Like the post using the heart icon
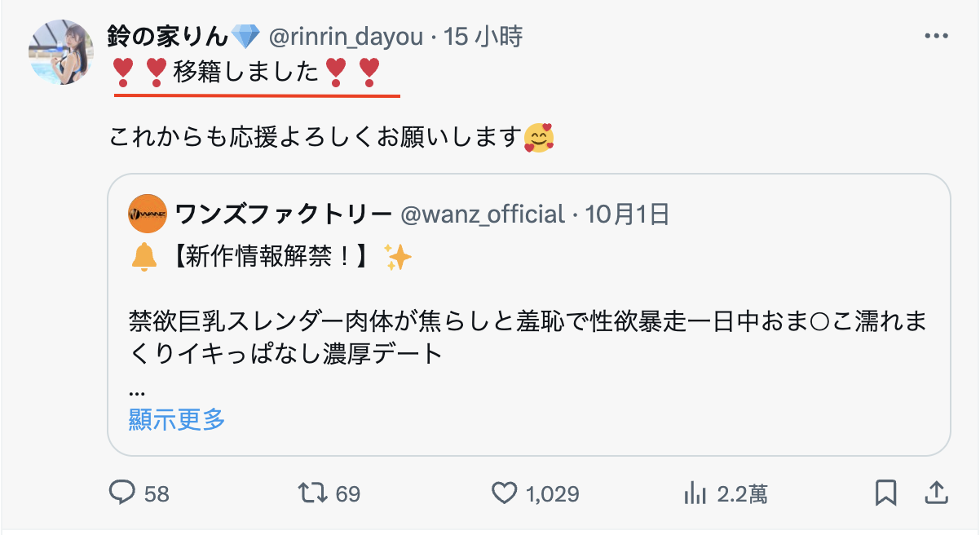 pyautogui.click(x=505, y=493)
